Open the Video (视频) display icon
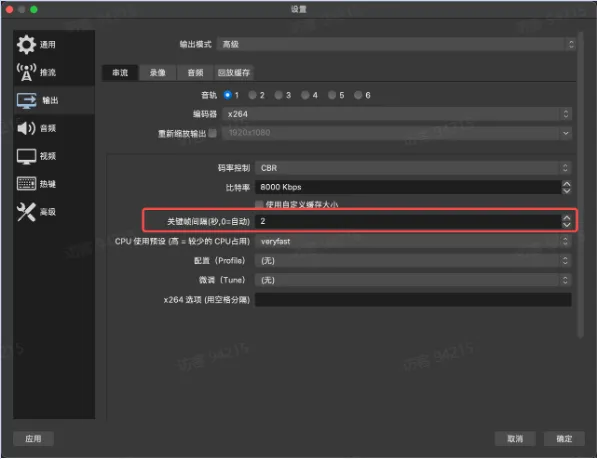The height and width of the screenshot is (459, 597). (x=26, y=156)
